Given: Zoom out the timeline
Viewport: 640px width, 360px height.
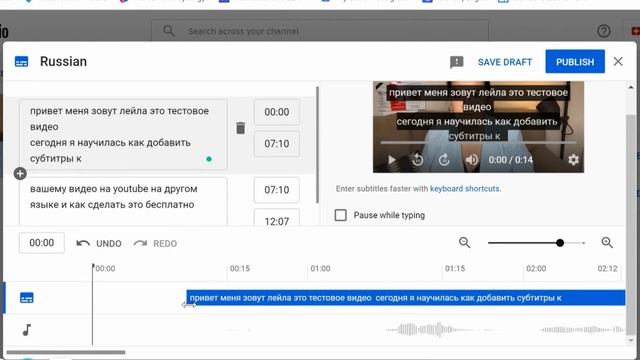Looking at the screenshot, I should 464,242.
